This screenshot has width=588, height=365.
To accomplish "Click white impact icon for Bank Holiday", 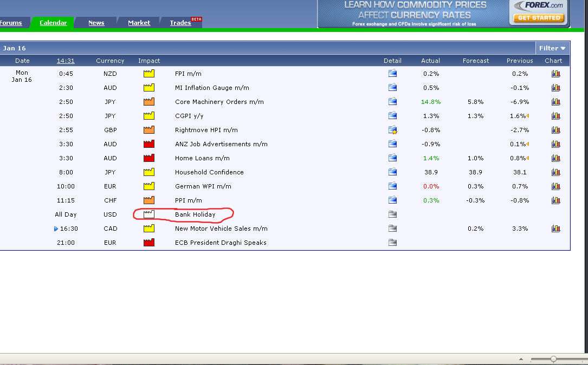I will point(149,214).
